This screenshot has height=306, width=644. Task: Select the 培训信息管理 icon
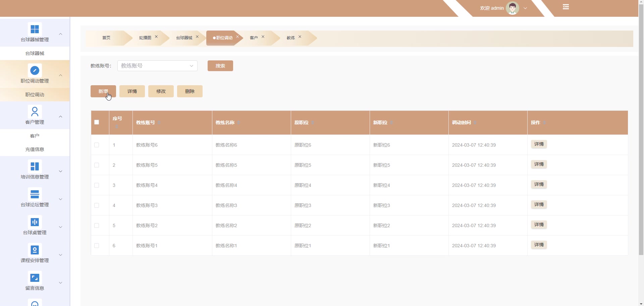tap(35, 166)
